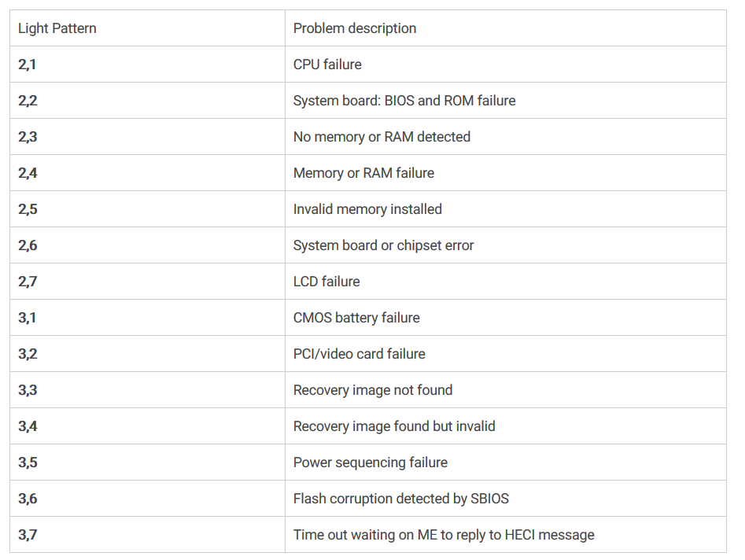Click the CMOS battery failure description
This screenshot has width=745, height=560.
click(356, 318)
